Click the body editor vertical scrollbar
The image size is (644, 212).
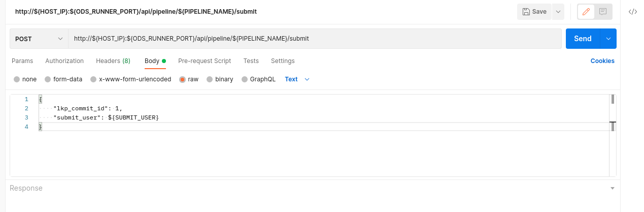(613, 135)
